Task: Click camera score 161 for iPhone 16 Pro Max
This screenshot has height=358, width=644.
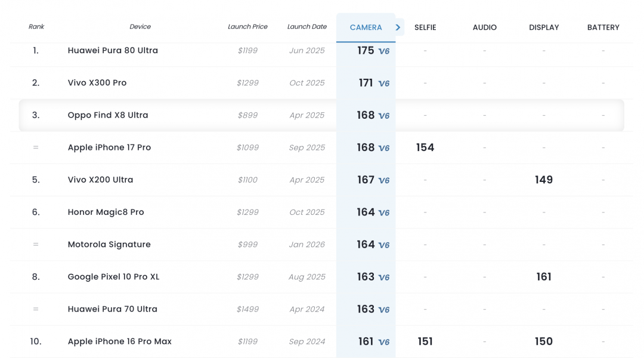Action: pyautogui.click(x=366, y=341)
